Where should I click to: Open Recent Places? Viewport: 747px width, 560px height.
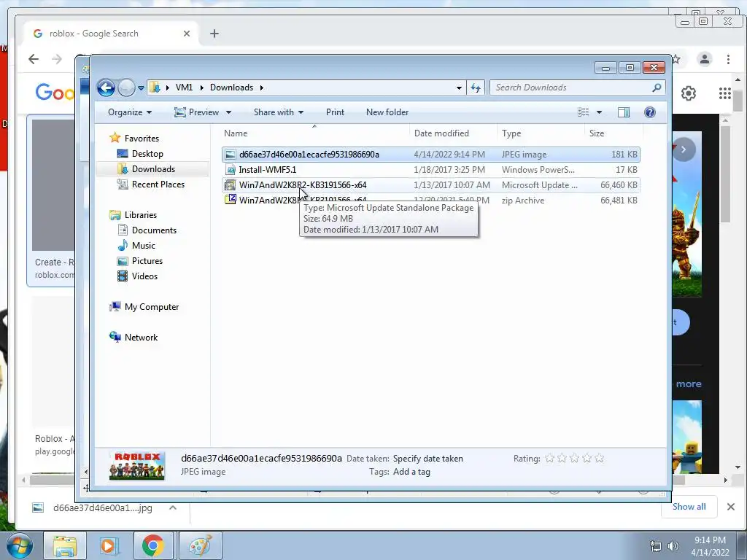pos(150,184)
